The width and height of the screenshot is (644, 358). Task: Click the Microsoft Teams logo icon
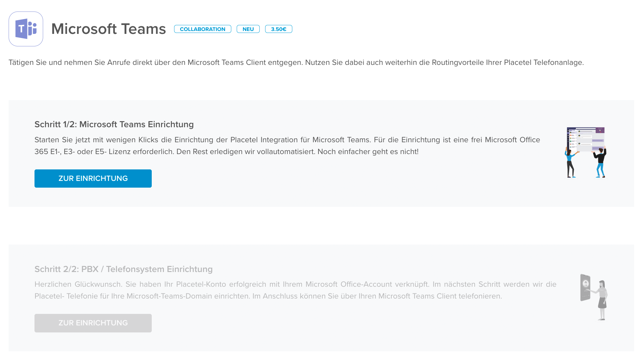(x=26, y=29)
